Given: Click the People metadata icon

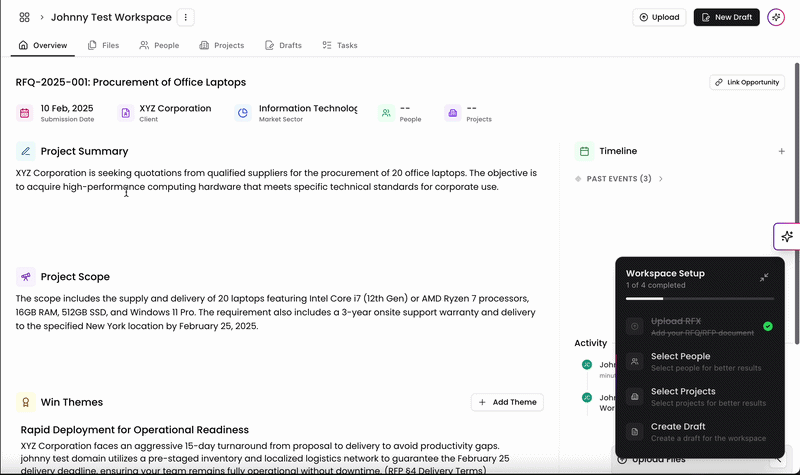Looking at the screenshot, I should click(x=386, y=113).
